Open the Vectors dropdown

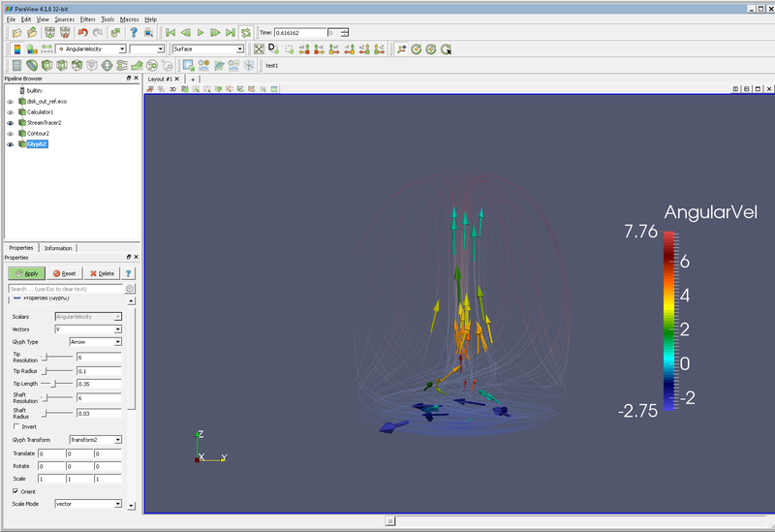tap(88, 329)
